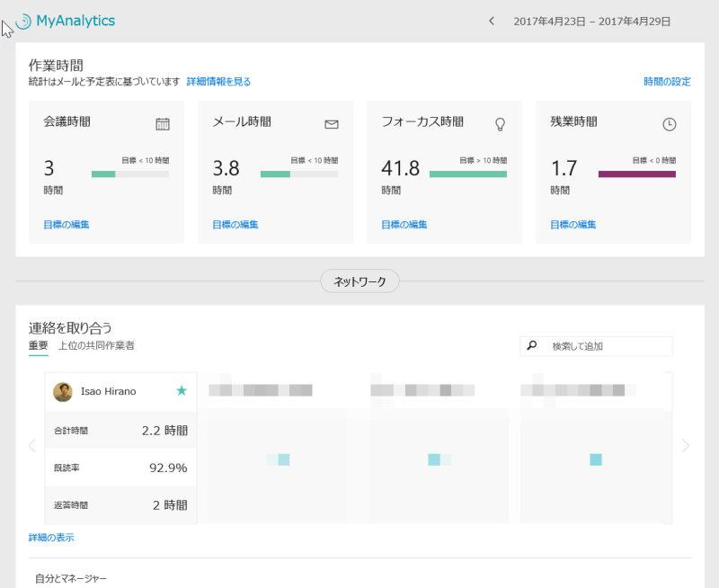Open the 時間の設定 link

pyautogui.click(x=667, y=82)
